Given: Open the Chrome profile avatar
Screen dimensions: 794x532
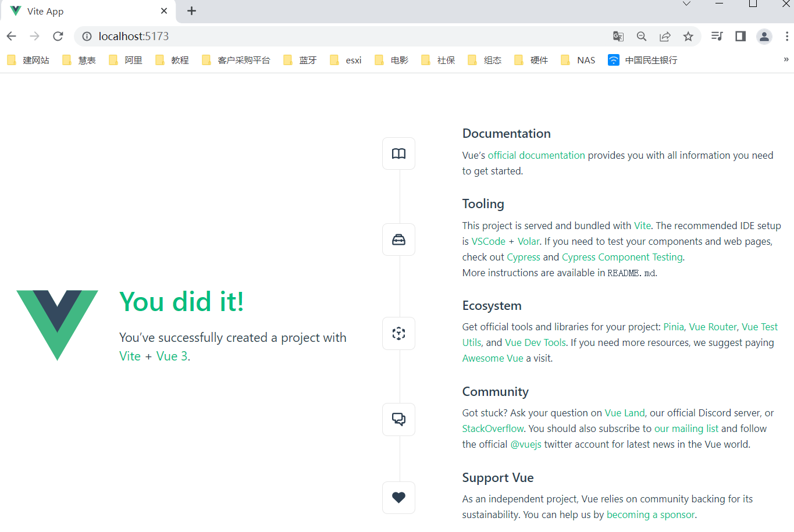Looking at the screenshot, I should (764, 36).
